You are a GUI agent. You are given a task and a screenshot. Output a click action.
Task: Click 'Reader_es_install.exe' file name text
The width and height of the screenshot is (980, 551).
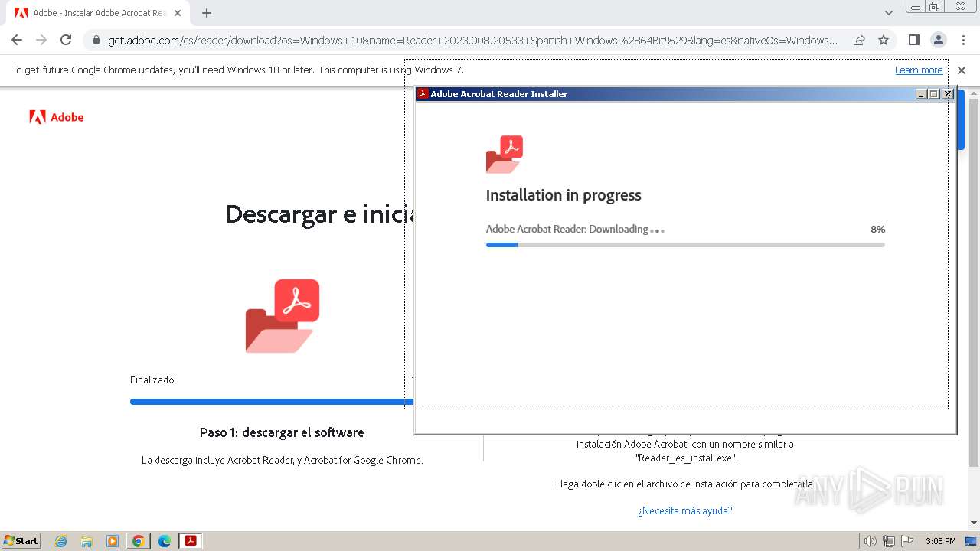[x=685, y=458]
